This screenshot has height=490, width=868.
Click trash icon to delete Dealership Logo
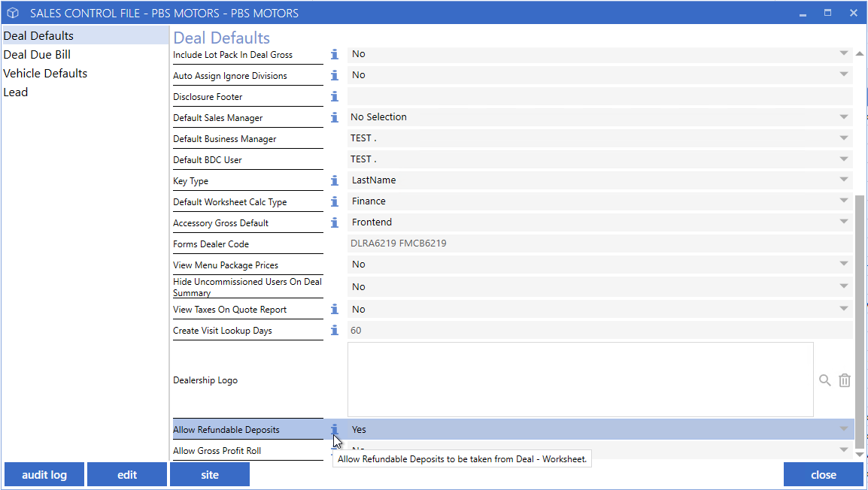coord(844,380)
